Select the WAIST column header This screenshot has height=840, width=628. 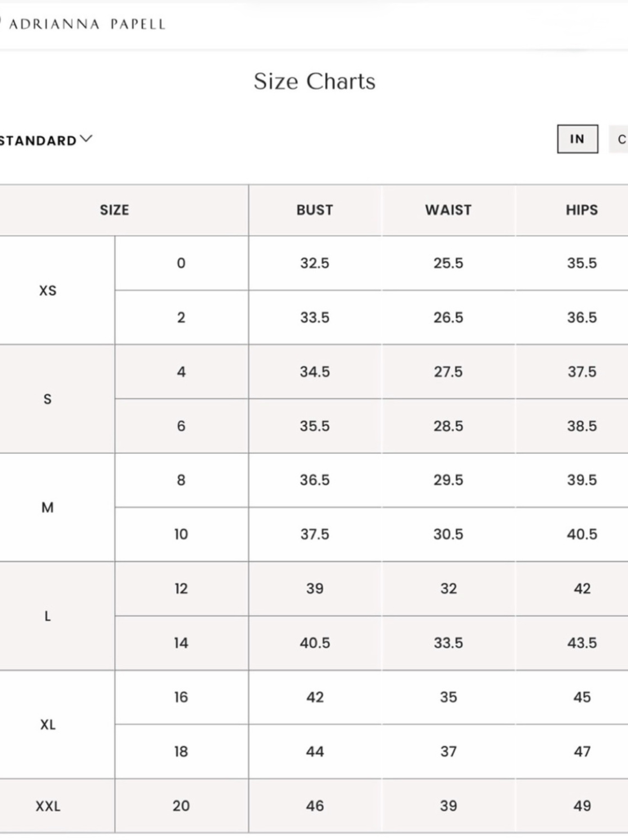point(448,210)
